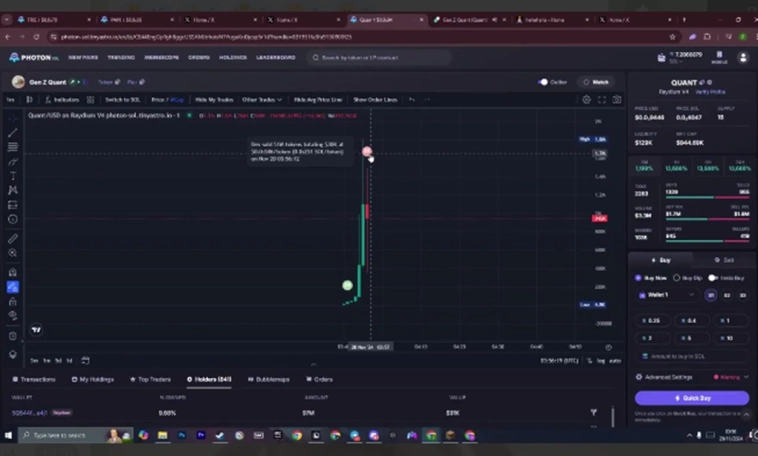Switch to the Top Traders tab
This screenshot has height=456, width=758.
(150, 379)
